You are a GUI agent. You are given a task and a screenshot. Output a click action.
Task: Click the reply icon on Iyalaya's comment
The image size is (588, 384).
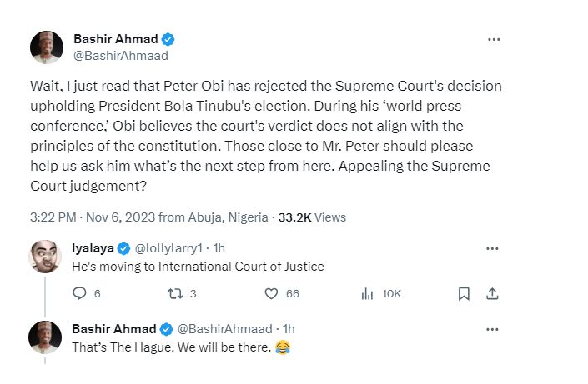80,293
